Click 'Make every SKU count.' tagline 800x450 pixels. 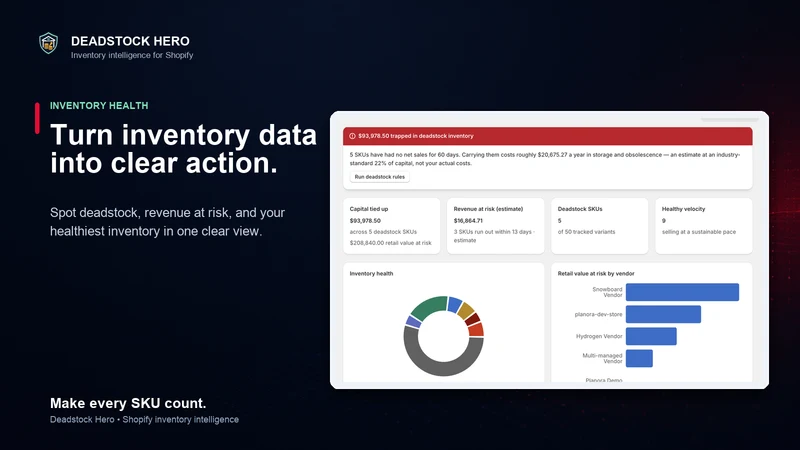[x=128, y=403]
